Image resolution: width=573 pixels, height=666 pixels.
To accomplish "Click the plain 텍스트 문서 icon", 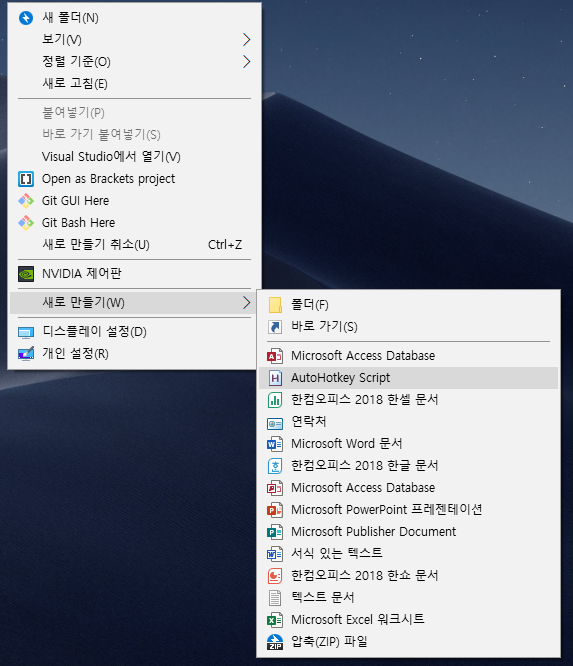I will [275, 598].
